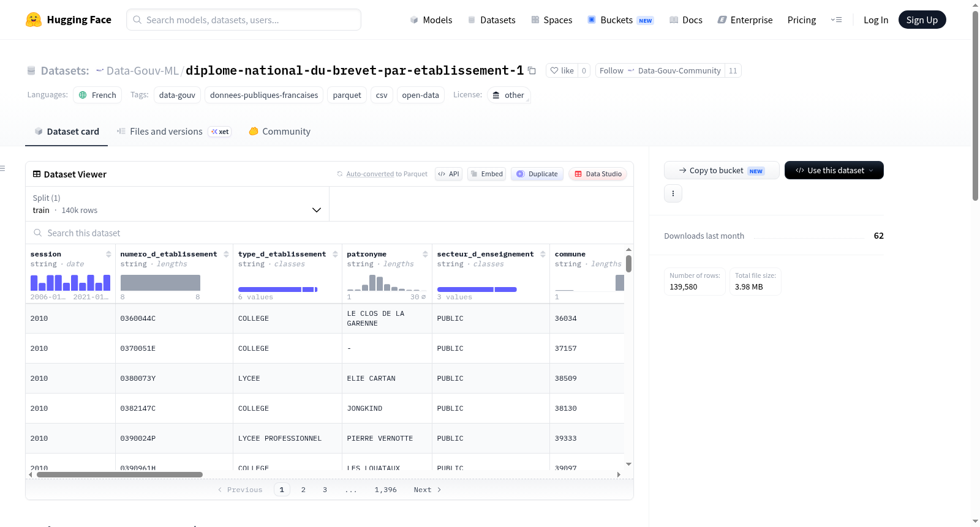
Task: Click the Duplicate button
Action: coord(537,174)
